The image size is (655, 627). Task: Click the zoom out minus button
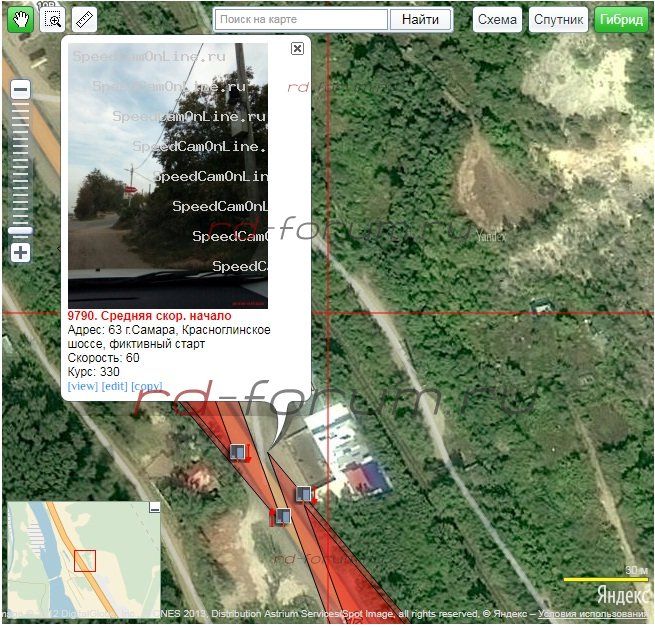click(x=20, y=90)
